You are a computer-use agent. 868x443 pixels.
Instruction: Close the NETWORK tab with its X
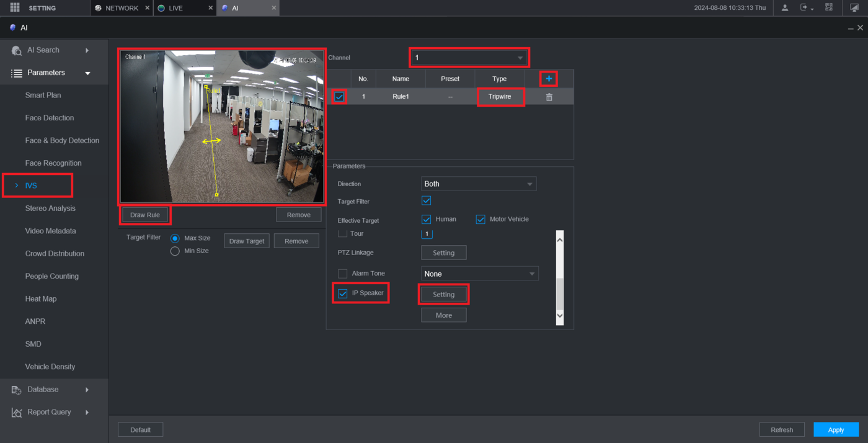coord(147,8)
